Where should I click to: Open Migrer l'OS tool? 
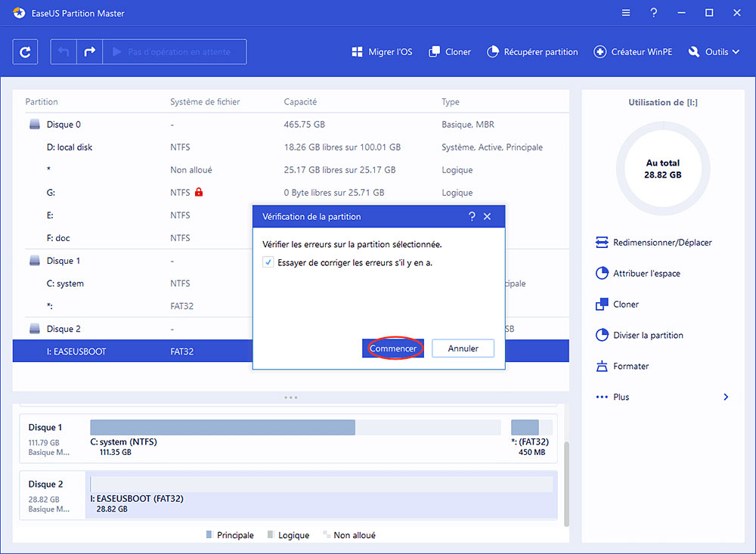pos(382,51)
